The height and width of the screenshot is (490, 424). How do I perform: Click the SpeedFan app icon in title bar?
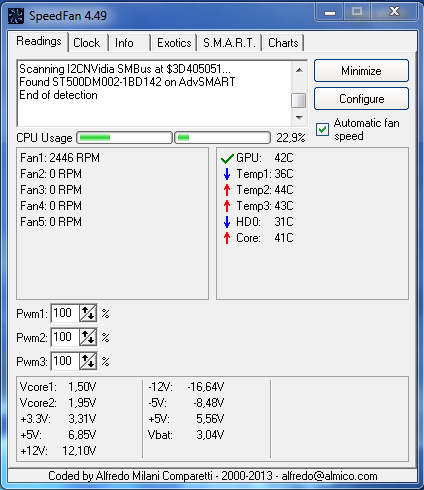coord(15,16)
